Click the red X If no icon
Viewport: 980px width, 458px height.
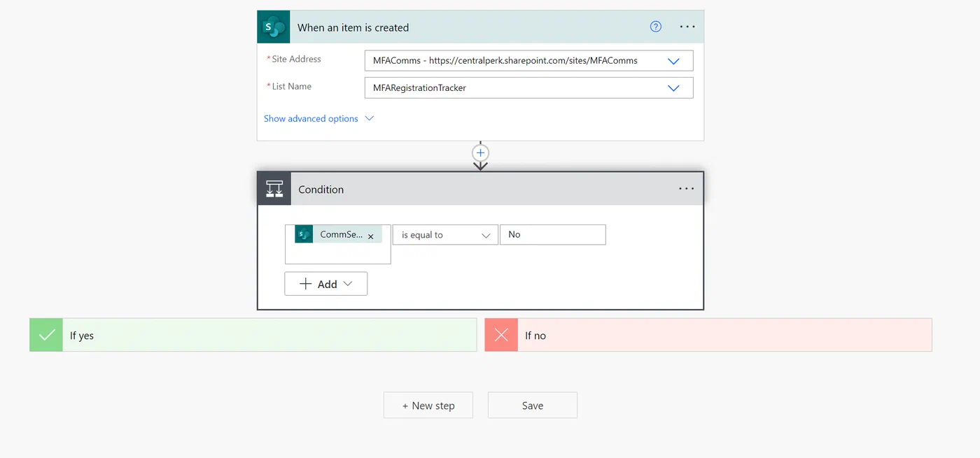(501, 335)
